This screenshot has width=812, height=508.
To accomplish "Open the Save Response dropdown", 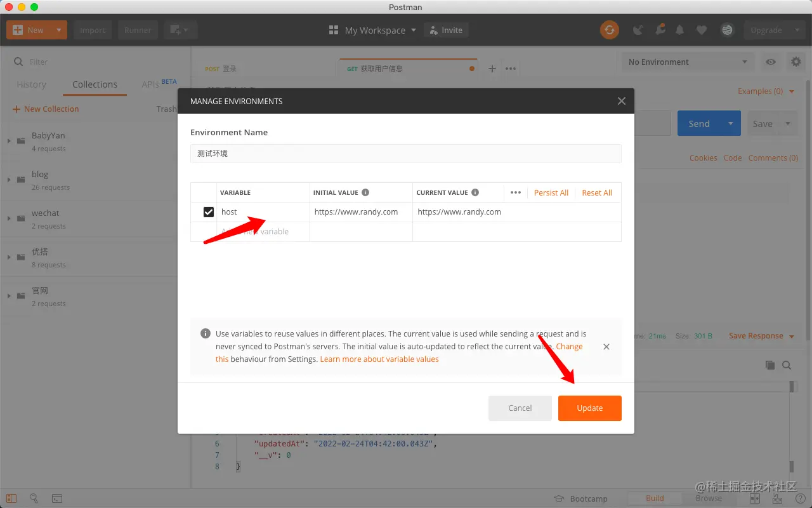I will tap(761, 336).
